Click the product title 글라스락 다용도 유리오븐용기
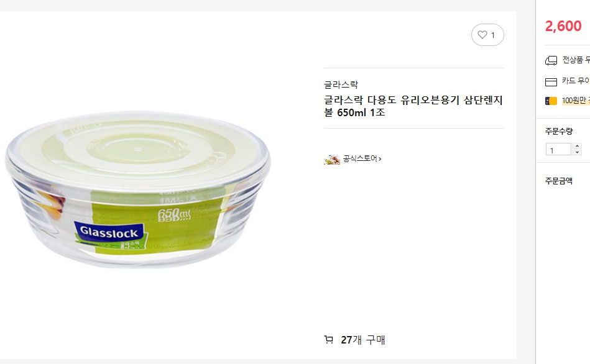The width and height of the screenshot is (590, 364). (413, 106)
